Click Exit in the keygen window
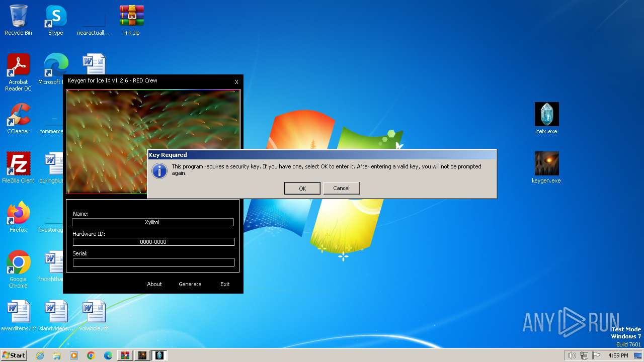The height and width of the screenshot is (362, 644). click(225, 284)
